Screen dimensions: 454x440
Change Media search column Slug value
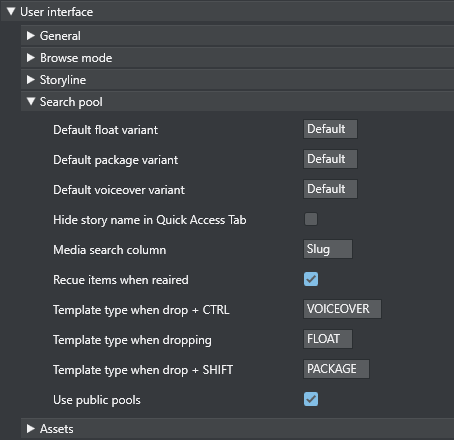[328, 249]
